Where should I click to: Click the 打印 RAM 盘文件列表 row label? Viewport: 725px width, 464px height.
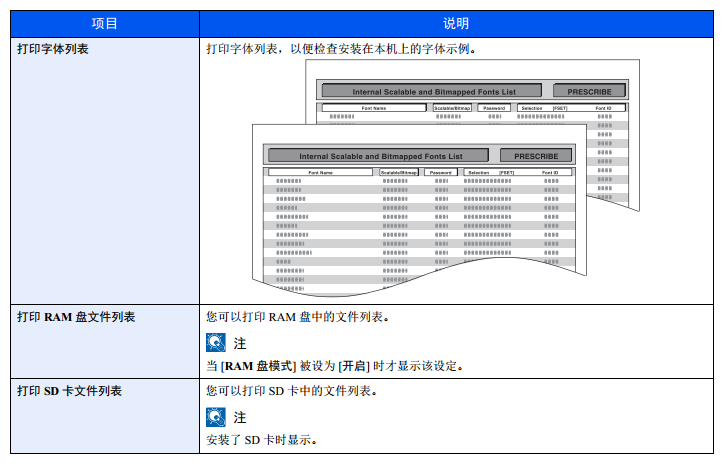tap(76, 317)
